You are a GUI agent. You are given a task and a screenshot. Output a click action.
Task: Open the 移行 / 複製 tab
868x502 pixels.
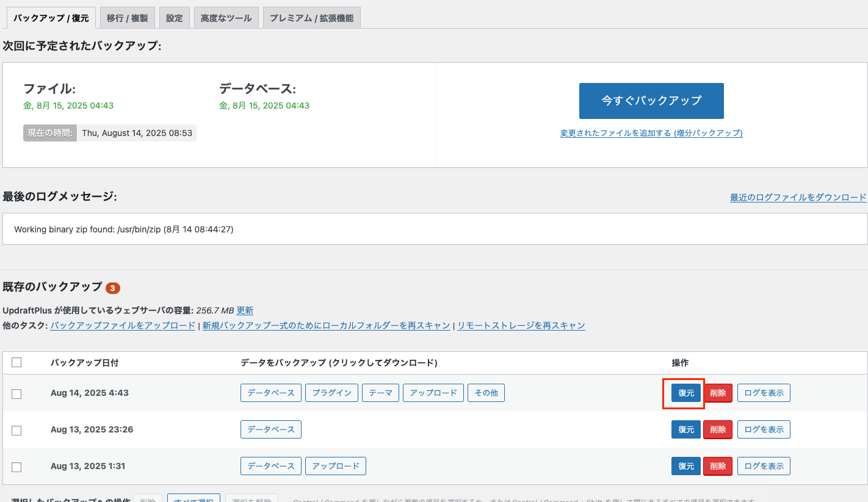(x=127, y=18)
